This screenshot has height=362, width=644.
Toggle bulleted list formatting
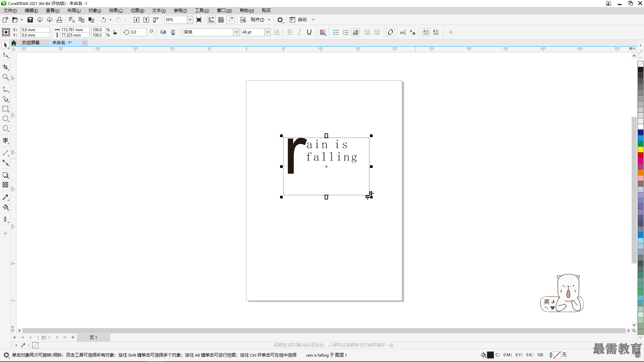point(336,32)
